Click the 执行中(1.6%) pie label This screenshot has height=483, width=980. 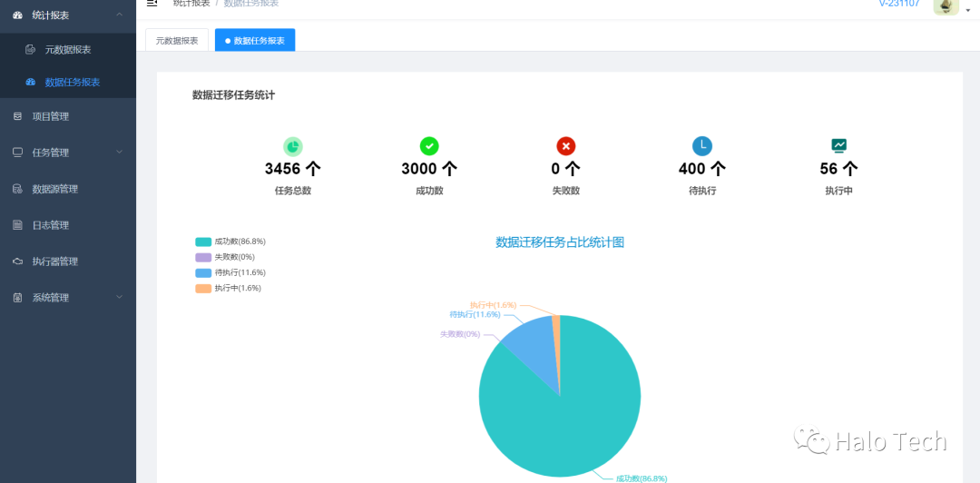click(493, 305)
